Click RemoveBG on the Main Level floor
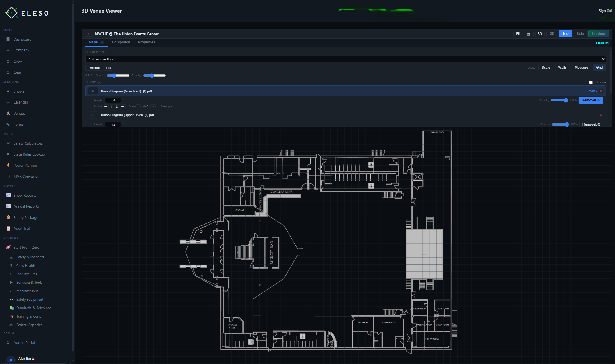Viewport: 615px width, 364px height. [x=591, y=100]
